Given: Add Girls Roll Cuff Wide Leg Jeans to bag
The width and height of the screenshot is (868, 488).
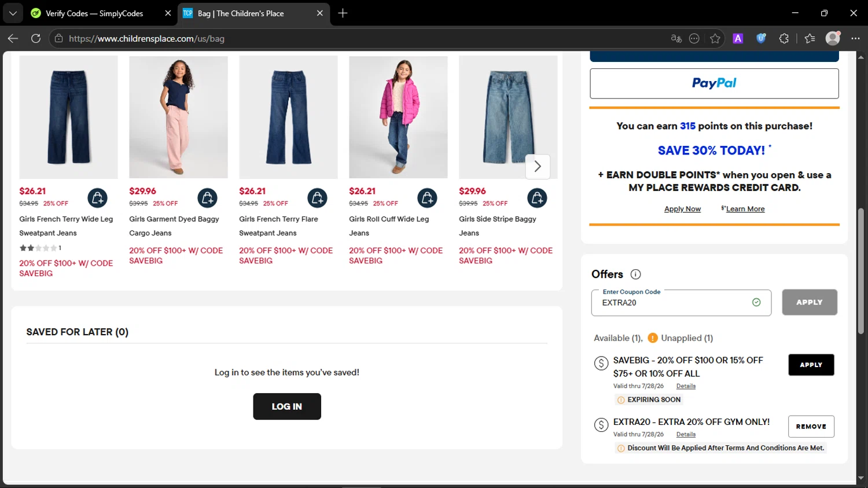Looking at the screenshot, I should pyautogui.click(x=427, y=198).
